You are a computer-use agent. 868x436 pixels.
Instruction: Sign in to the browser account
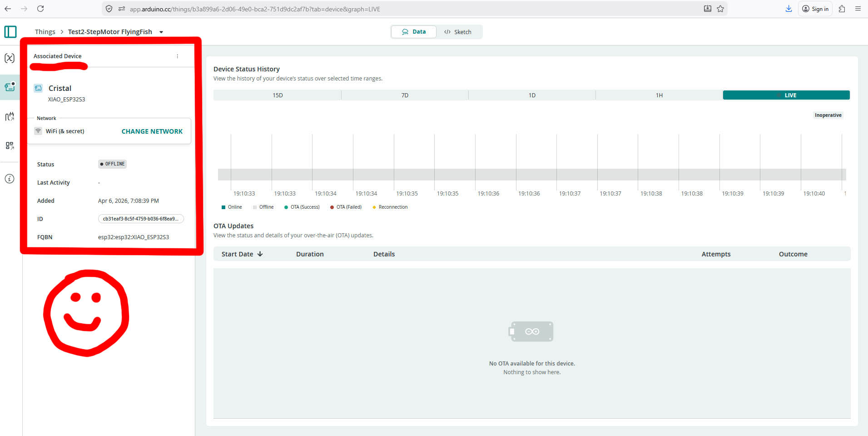815,9
